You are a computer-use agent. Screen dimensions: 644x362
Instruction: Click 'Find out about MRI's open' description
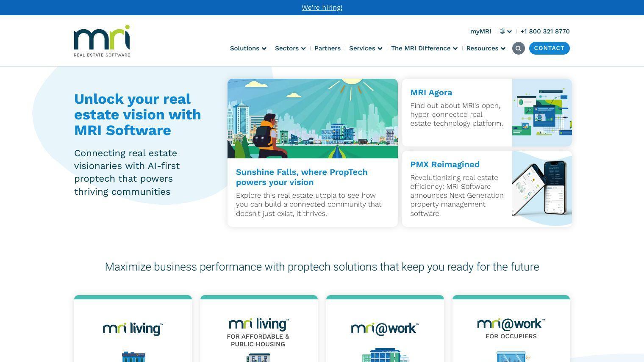[x=457, y=114]
